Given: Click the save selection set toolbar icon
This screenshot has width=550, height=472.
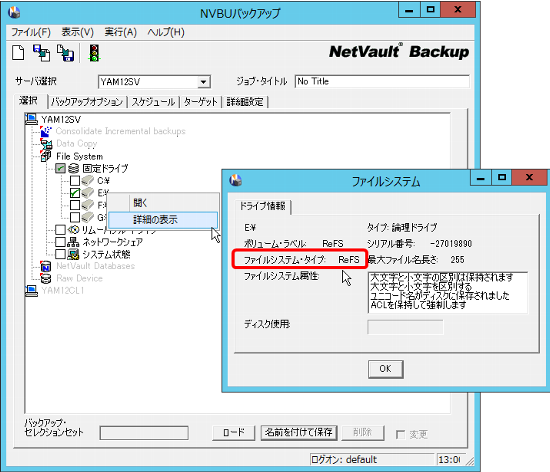Looking at the screenshot, I should (x=66, y=53).
